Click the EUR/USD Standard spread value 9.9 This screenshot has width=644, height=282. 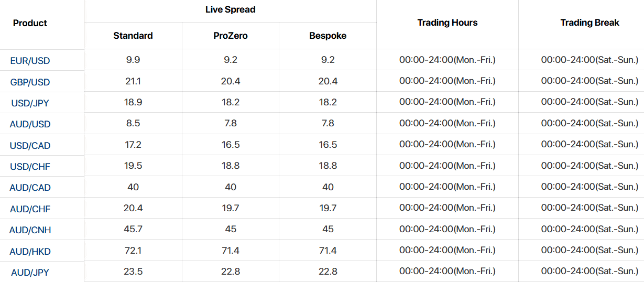tap(133, 60)
